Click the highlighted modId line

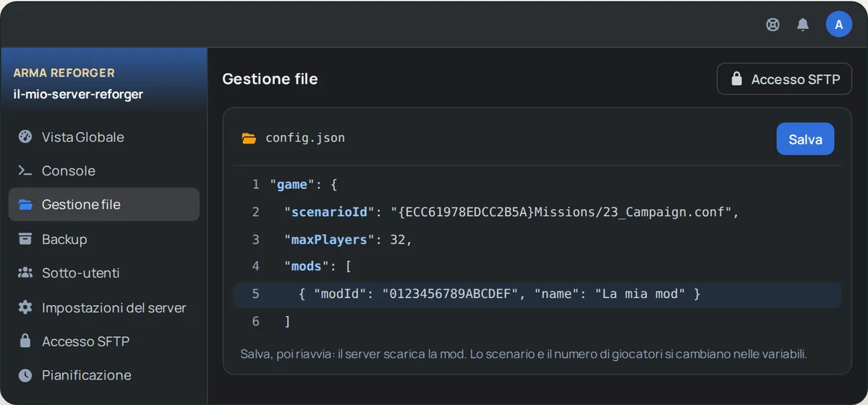coord(537,294)
